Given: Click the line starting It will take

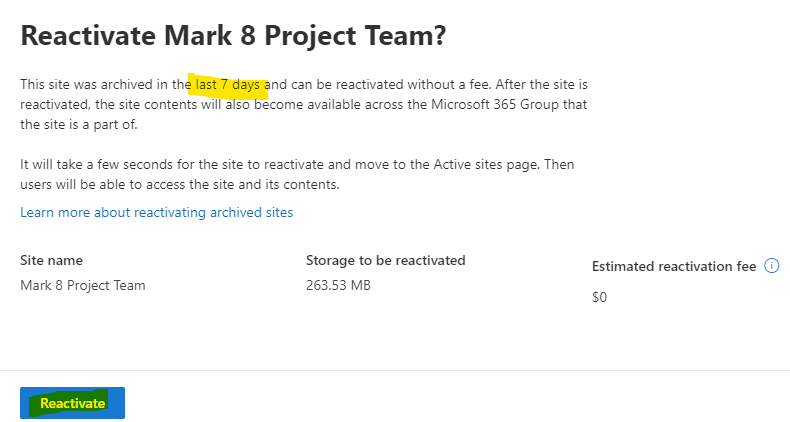Looking at the screenshot, I should [297, 165].
